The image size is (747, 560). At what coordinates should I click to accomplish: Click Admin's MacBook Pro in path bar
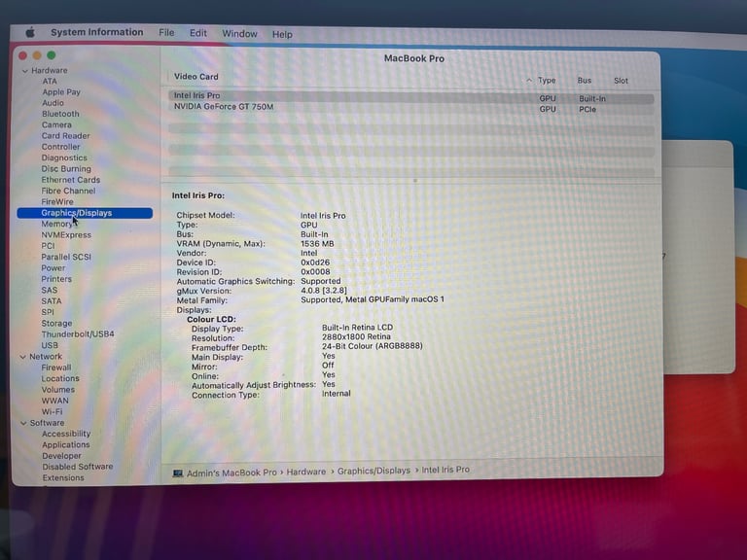click(231, 472)
